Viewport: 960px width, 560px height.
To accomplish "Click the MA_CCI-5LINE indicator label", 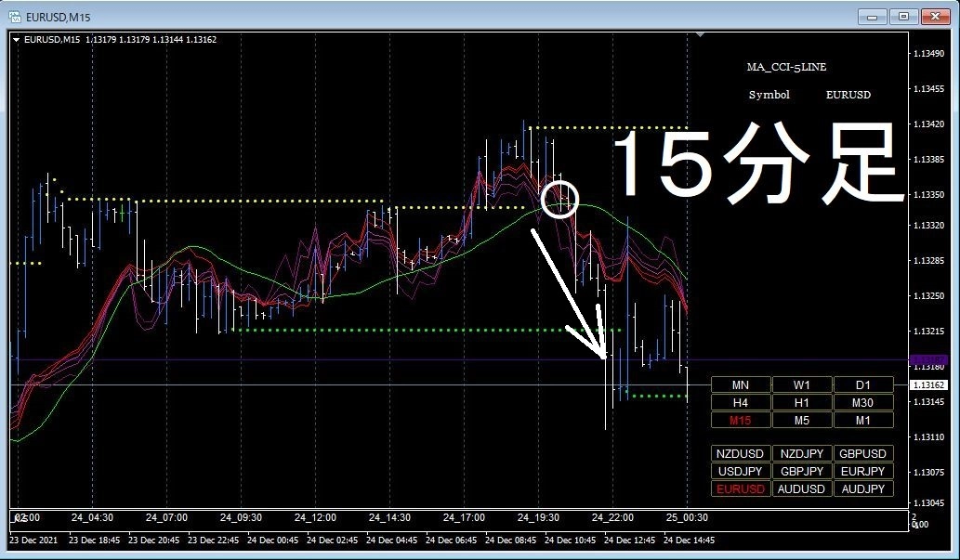I will pos(786,67).
